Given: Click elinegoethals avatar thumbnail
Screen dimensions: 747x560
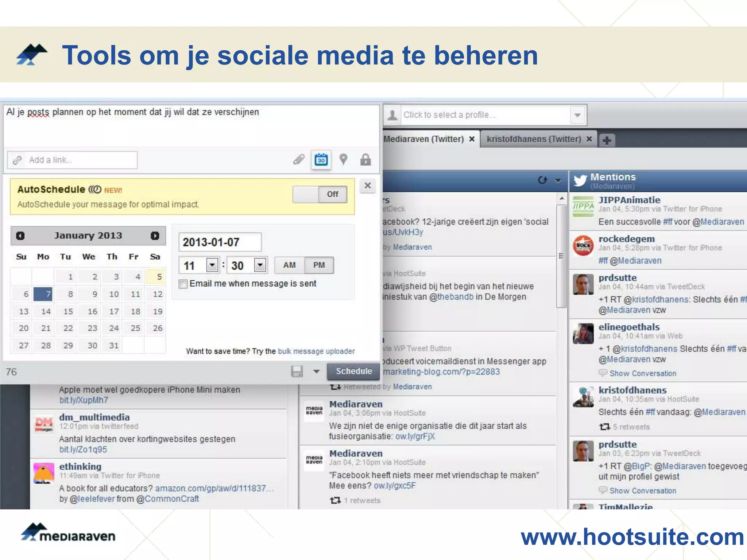Looking at the screenshot, I should point(583,334).
